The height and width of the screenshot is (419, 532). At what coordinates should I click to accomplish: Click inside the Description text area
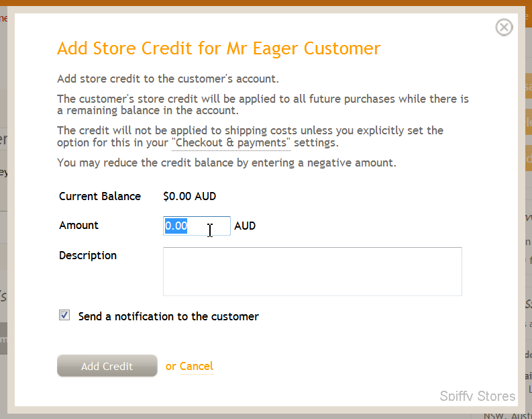click(x=313, y=271)
